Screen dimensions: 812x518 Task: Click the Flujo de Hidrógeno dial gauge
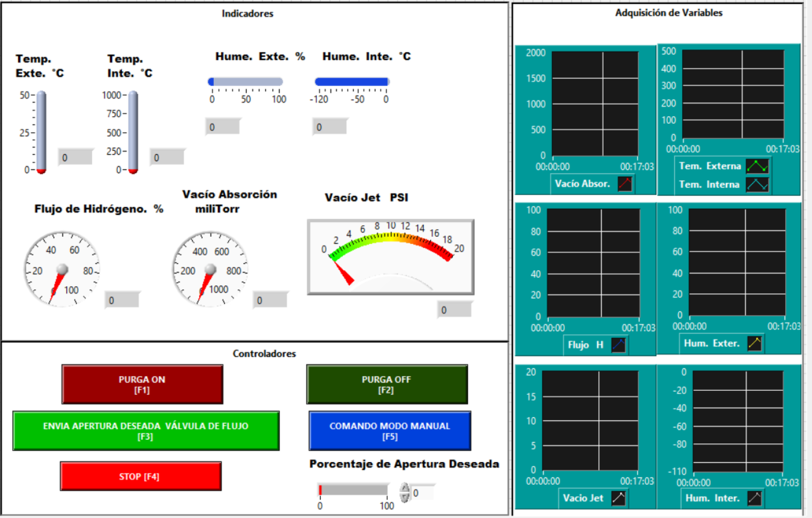(x=62, y=269)
